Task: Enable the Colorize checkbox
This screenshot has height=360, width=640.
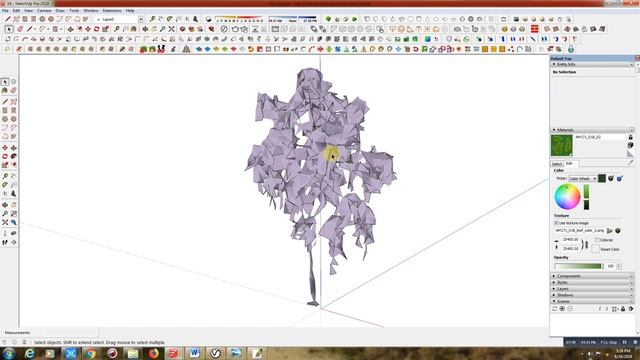Action: [597, 240]
